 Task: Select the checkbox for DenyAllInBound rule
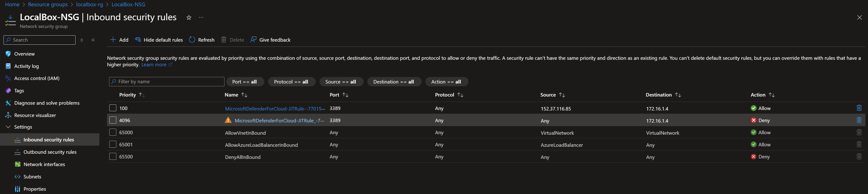113,156
